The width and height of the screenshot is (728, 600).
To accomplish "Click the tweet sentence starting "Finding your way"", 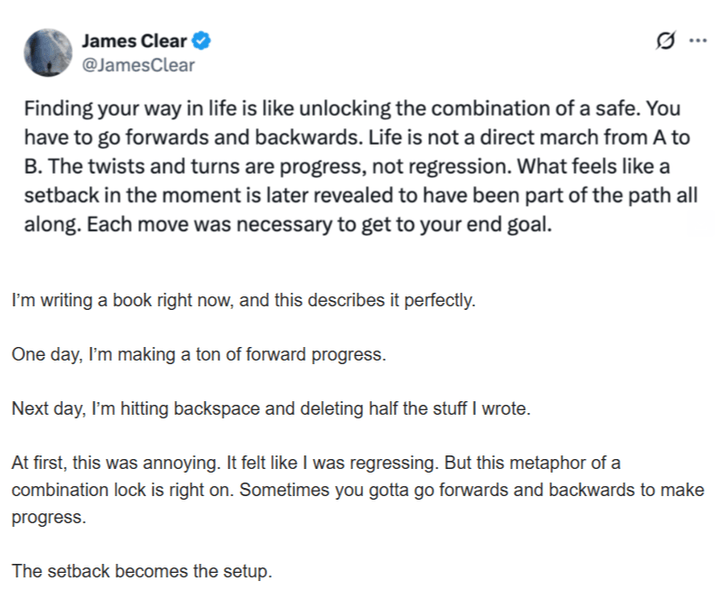I will [200, 108].
